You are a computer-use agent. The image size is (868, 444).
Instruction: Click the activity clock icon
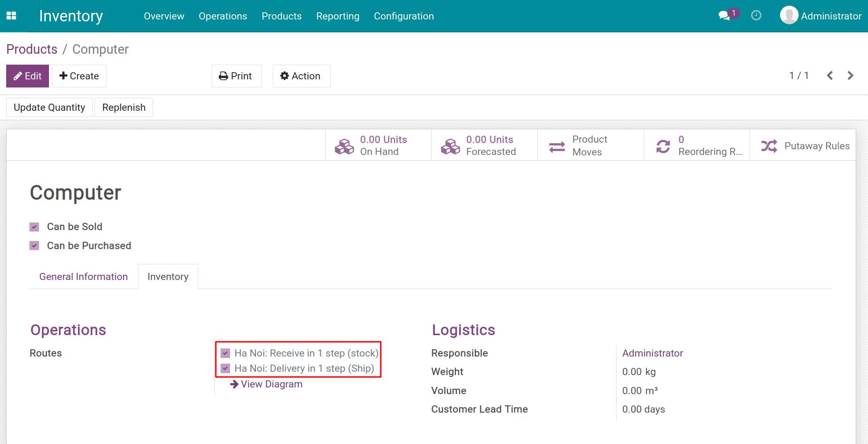(x=756, y=15)
